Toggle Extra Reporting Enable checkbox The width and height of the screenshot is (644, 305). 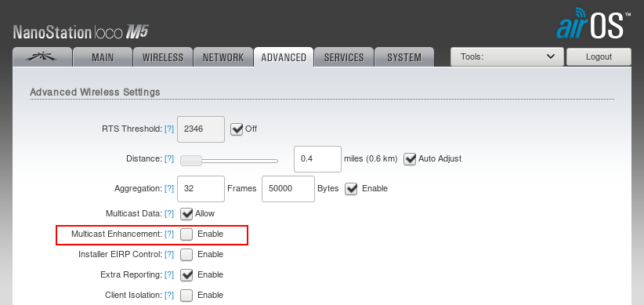click(186, 275)
